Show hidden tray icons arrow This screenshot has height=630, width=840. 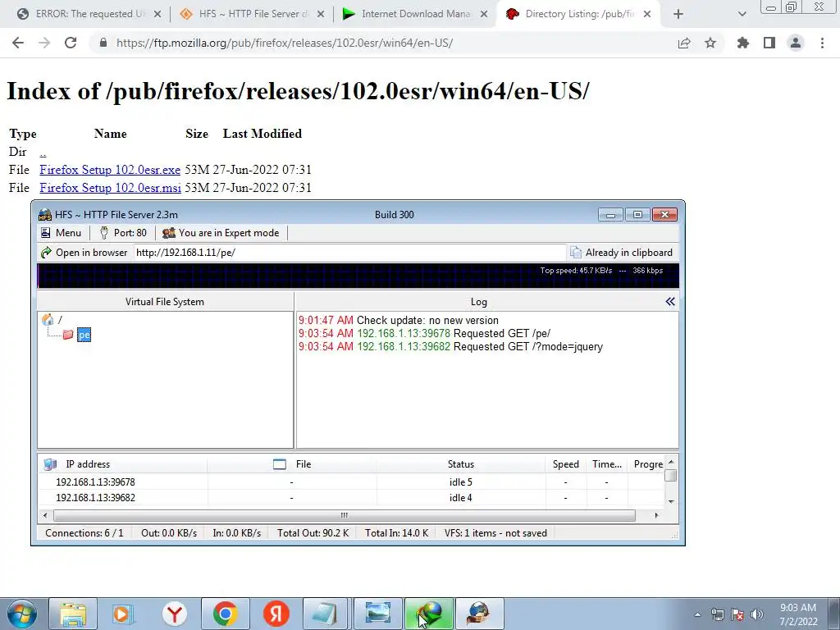pos(697,614)
